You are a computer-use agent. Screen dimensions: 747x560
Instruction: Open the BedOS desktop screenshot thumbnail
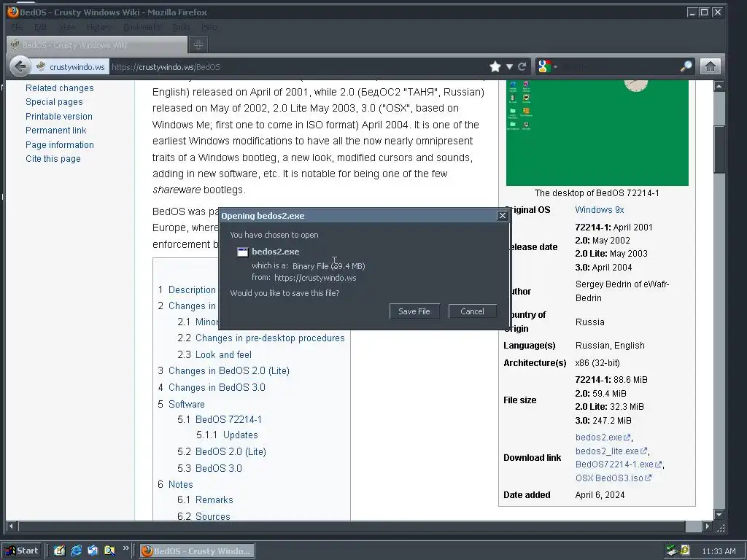coord(597,133)
